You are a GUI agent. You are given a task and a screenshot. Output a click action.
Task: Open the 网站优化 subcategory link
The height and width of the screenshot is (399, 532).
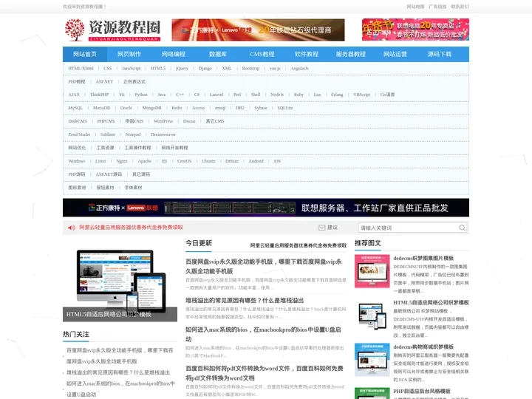pyautogui.click(x=77, y=148)
